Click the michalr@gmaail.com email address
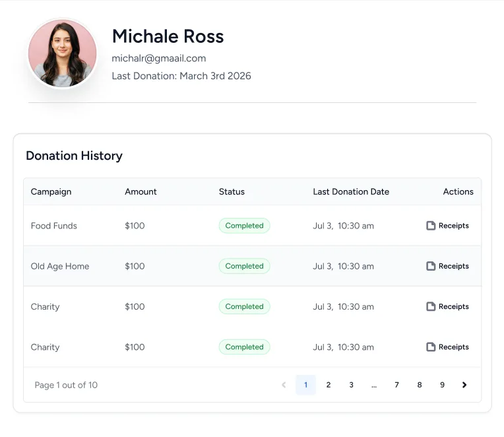Screen dimensions: 504x437 point(159,58)
